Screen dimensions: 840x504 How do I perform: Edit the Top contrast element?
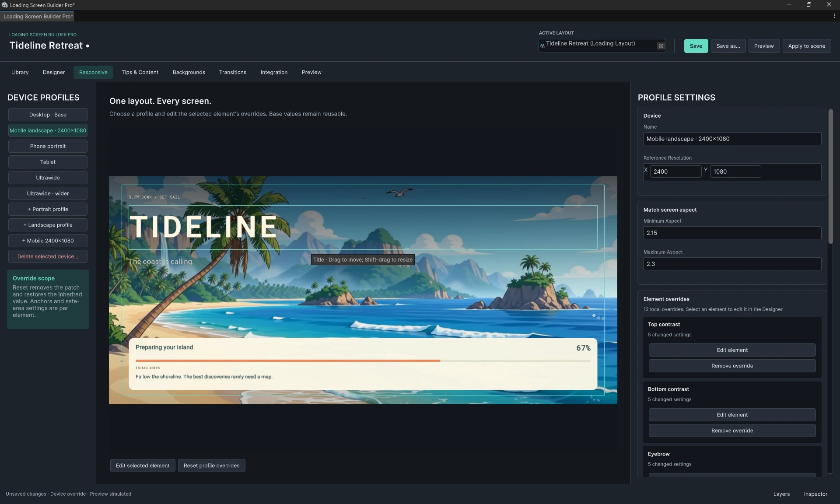[732, 350]
